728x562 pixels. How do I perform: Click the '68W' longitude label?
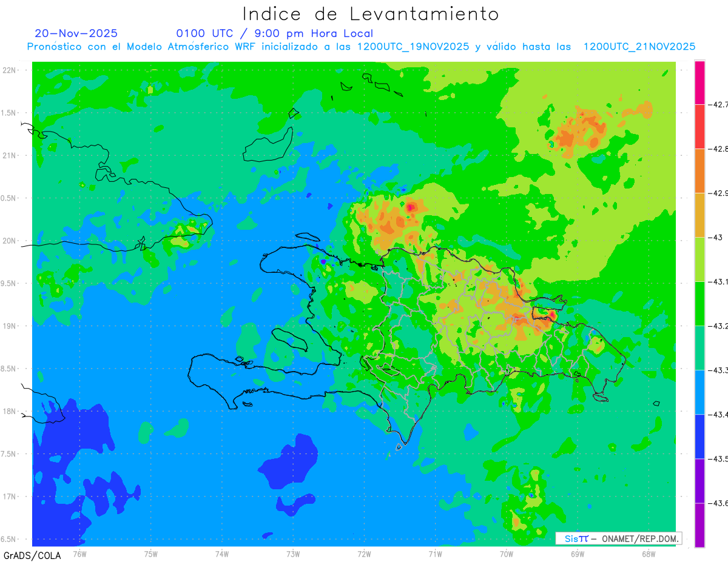point(648,554)
